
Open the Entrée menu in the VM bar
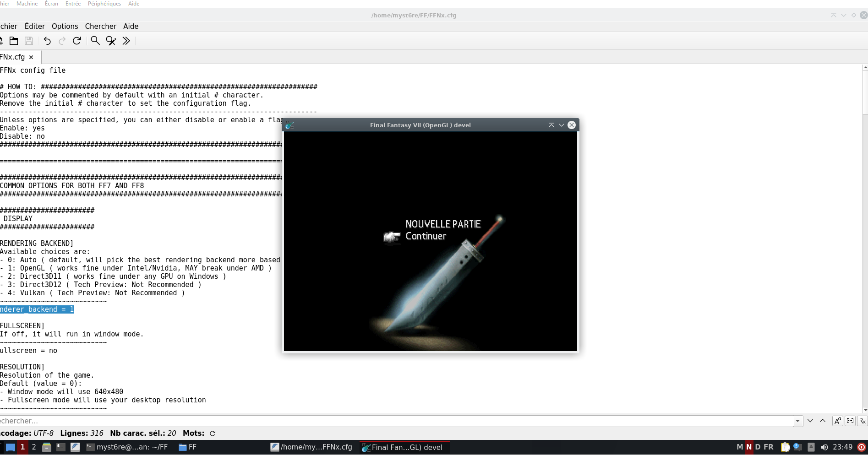[x=73, y=4]
